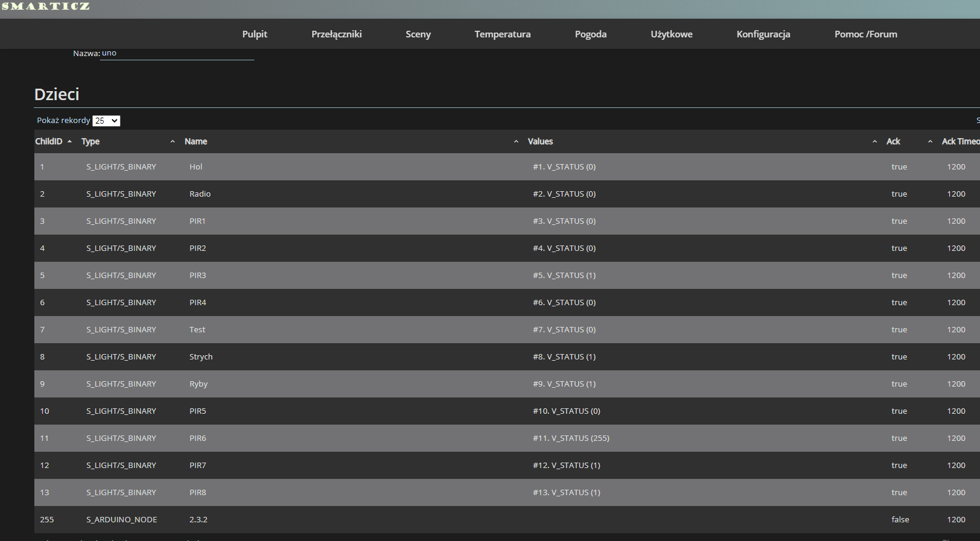The width and height of the screenshot is (980, 541).
Task: Click 1200 timeout in the 2.3.2 row
Action: tap(956, 519)
